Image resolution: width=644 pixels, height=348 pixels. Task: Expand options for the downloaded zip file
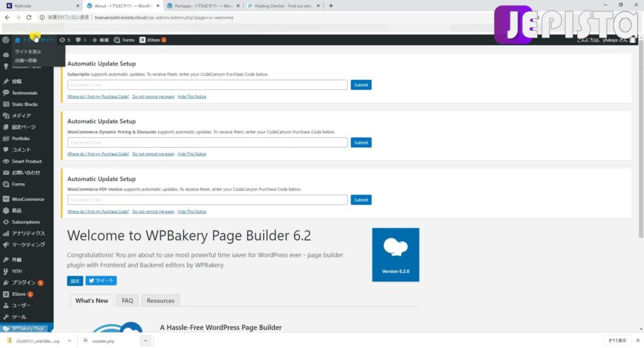tap(69, 341)
